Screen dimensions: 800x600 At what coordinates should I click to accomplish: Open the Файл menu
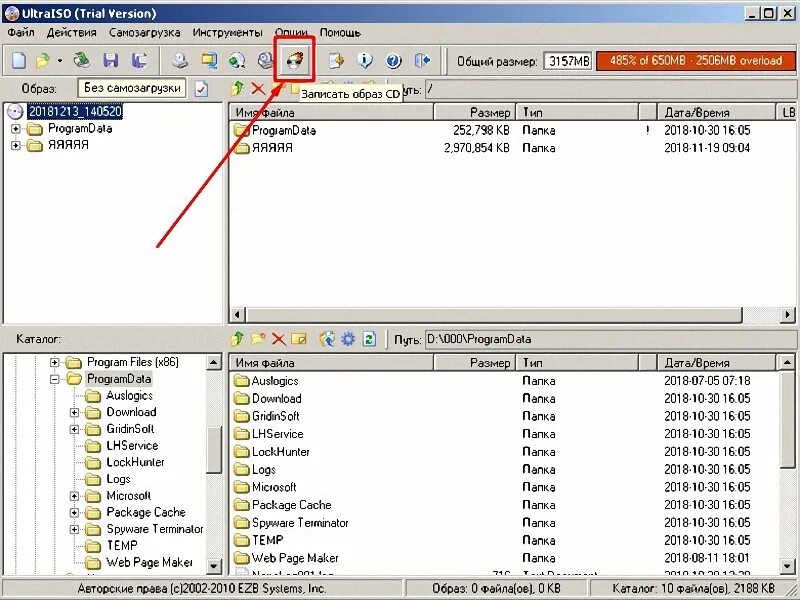21,33
